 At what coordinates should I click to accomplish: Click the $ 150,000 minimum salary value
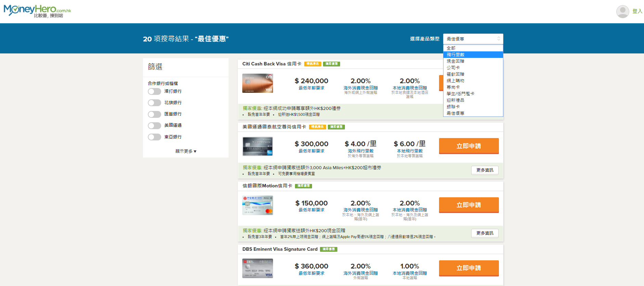(x=311, y=203)
